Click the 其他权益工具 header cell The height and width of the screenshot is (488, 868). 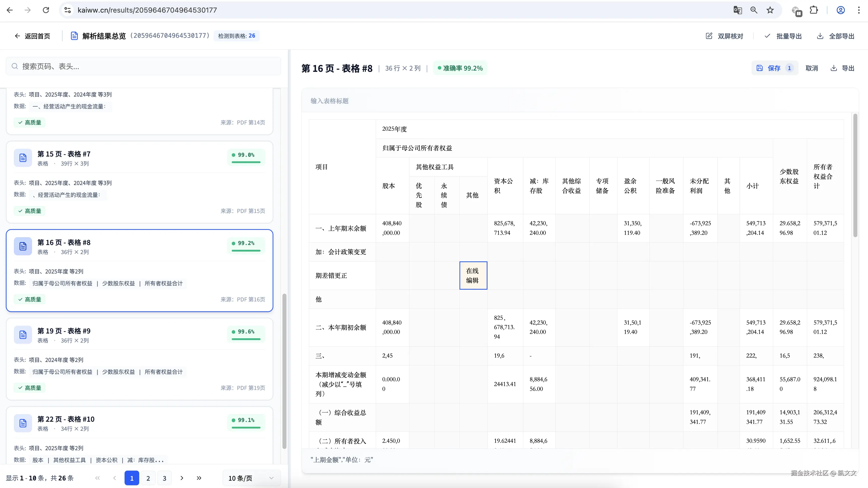point(448,167)
